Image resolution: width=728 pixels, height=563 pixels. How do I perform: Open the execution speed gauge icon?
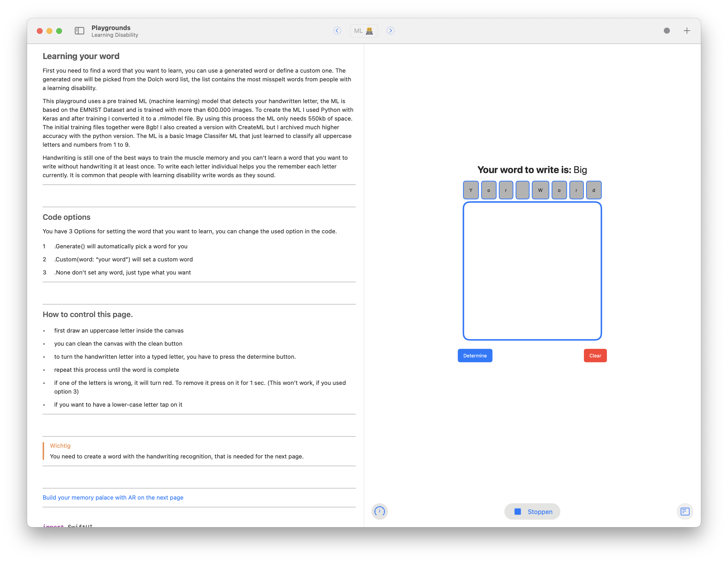pyautogui.click(x=379, y=511)
